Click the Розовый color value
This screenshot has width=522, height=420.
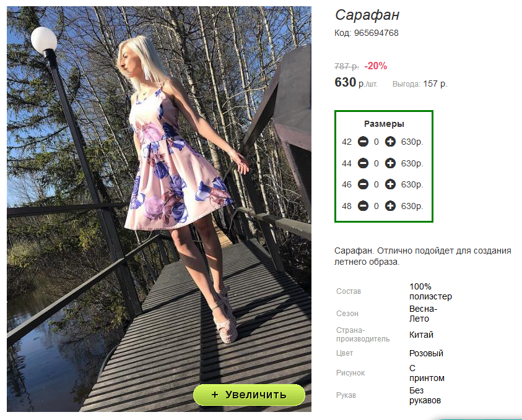[426, 353]
